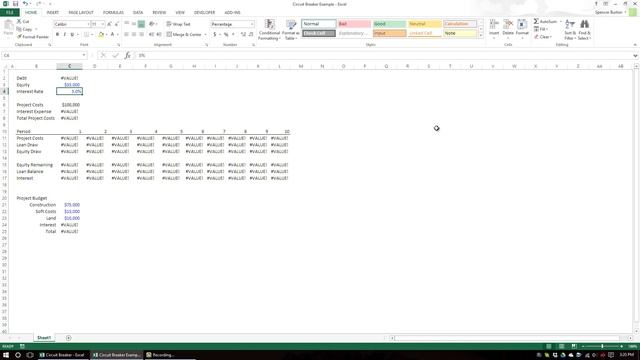Click the Copy icon in Clipboard group

(19, 29)
